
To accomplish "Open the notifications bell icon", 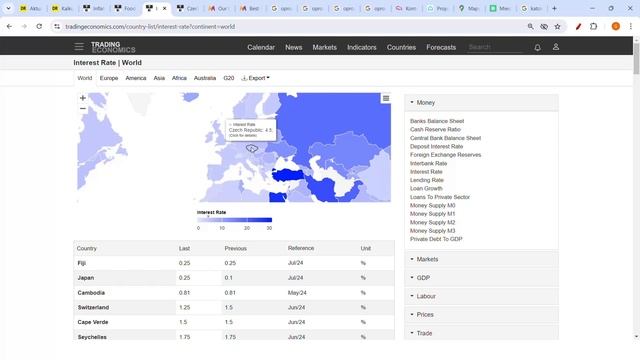I will click(x=538, y=47).
